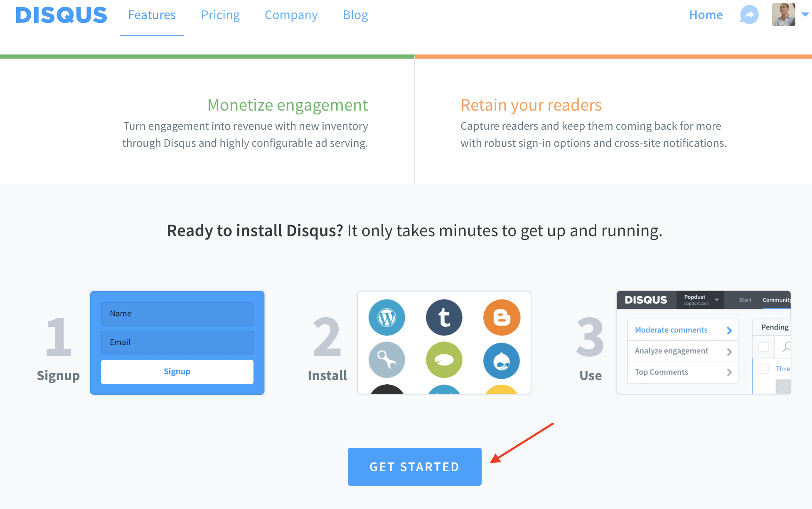This screenshot has height=509, width=812.
Task: Click the Blogger icon in Install step
Action: 501,316
